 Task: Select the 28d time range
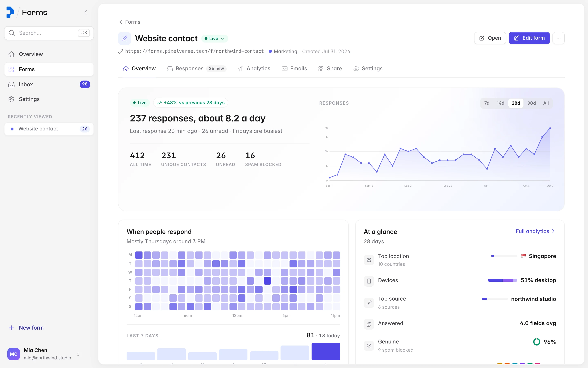pyautogui.click(x=516, y=103)
